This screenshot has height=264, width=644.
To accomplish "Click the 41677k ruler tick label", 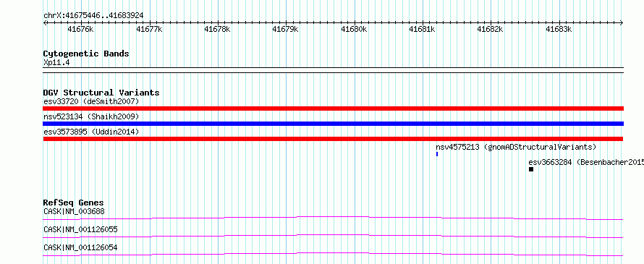I will coord(149,29).
